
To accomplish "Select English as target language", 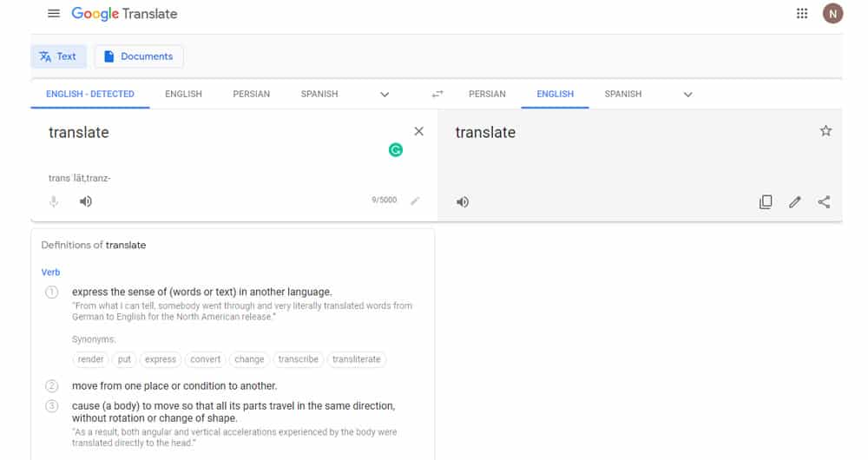I will pyautogui.click(x=556, y=94).
